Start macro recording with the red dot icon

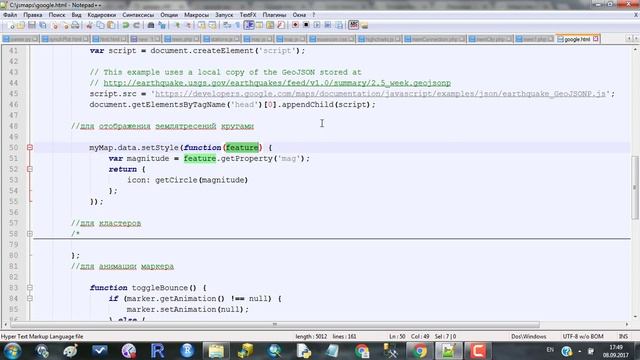coord(295,25)
